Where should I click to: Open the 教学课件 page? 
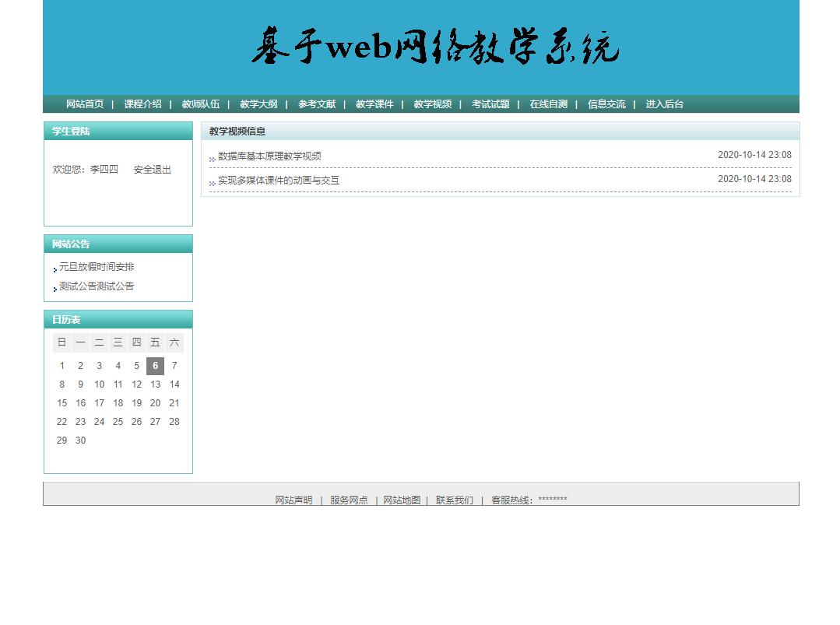click(374, 104)
